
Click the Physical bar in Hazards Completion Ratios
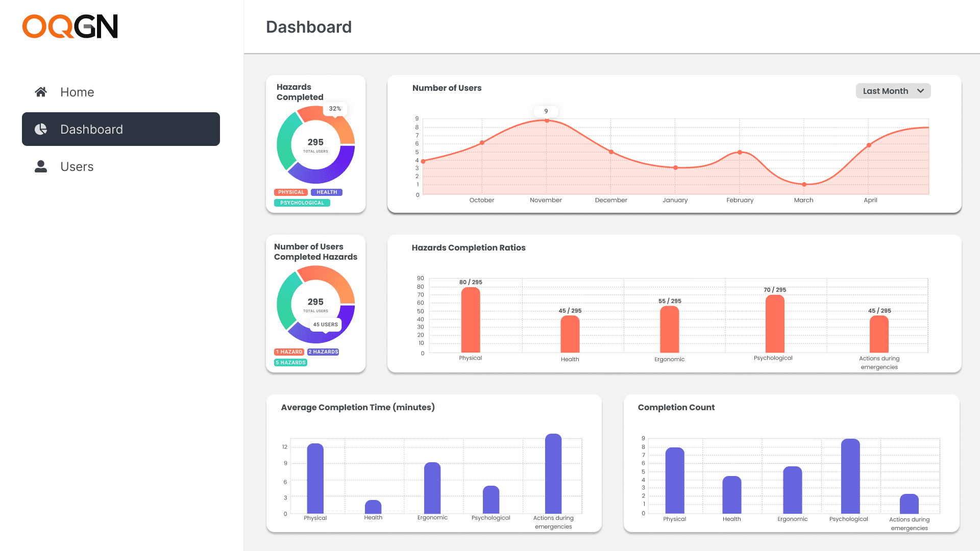(x=471, y=320)
